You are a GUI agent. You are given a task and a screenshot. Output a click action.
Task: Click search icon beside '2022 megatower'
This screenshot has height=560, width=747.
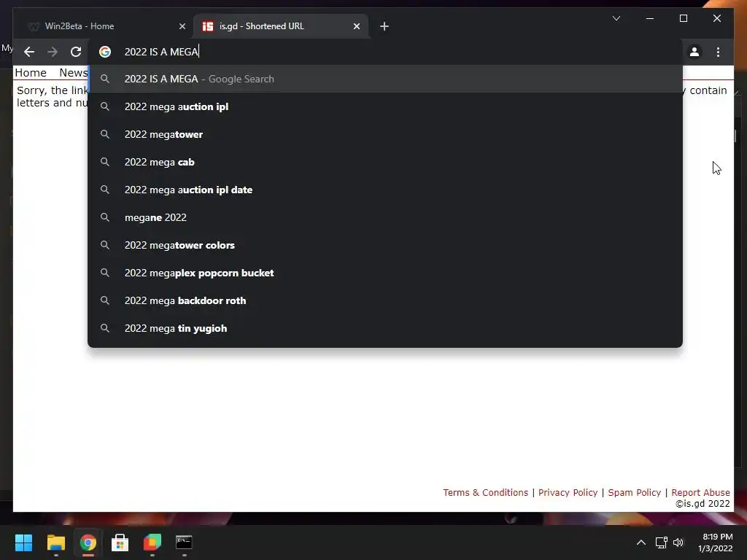(105, 134)
